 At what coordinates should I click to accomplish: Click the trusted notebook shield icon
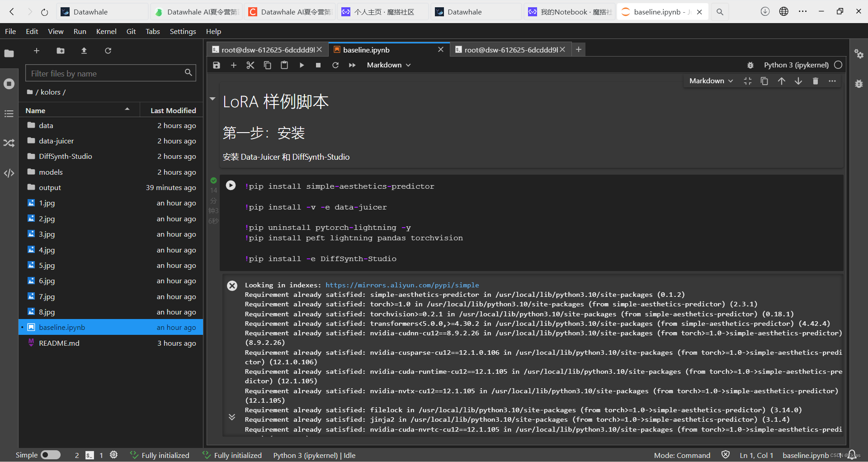726,455
